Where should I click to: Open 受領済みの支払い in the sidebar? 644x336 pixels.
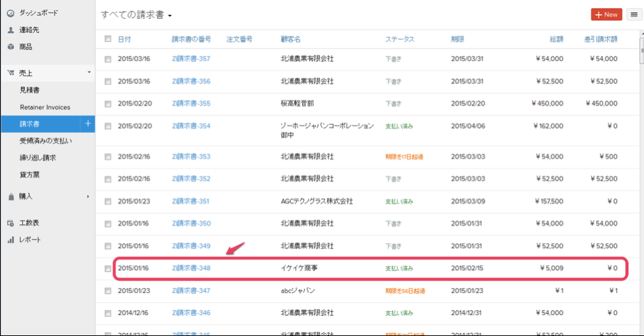pos(46,140)
